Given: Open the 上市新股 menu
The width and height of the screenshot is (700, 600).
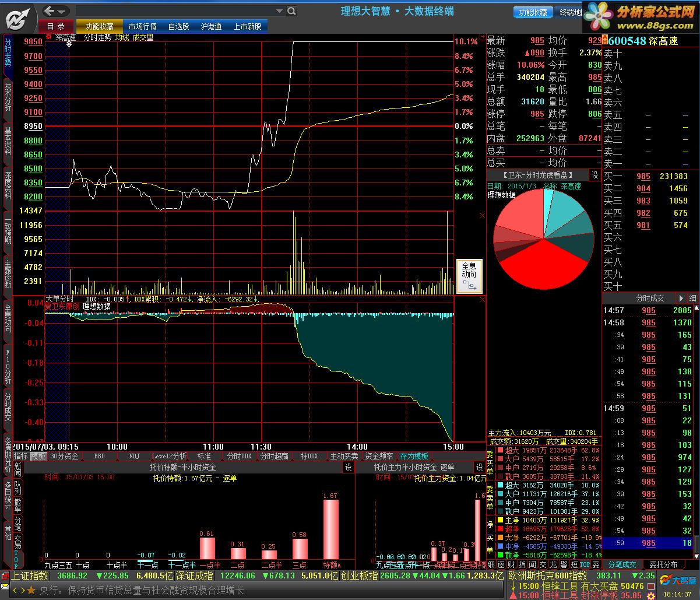Looking at the screenshot, I should [x=248, y=26].
